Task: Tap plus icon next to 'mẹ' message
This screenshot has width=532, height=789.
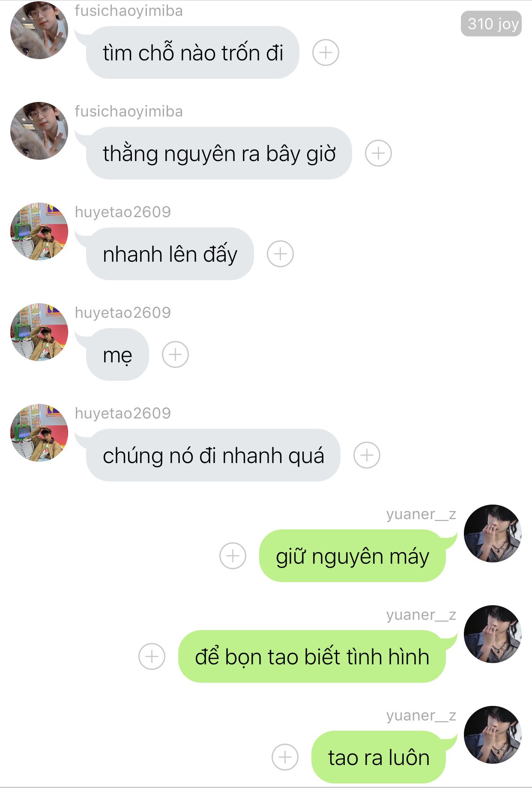Action: [x=175, y=355]
